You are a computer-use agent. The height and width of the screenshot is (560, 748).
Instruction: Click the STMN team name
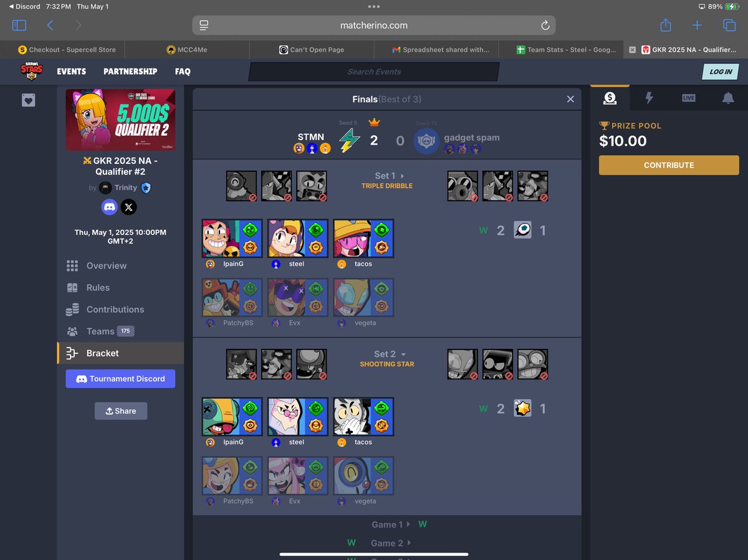click(311, 137)
